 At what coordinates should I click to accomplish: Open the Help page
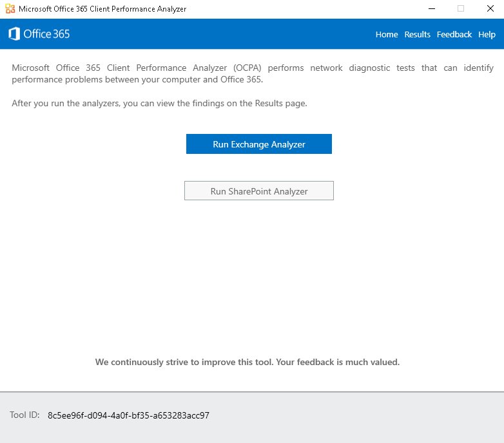coord(487,35)
